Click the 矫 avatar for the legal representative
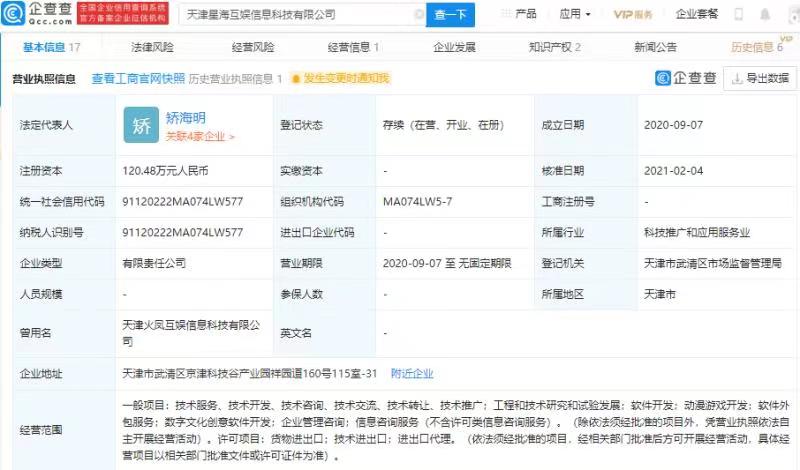Viewport: 800px width, 470px height. (141, 126)
